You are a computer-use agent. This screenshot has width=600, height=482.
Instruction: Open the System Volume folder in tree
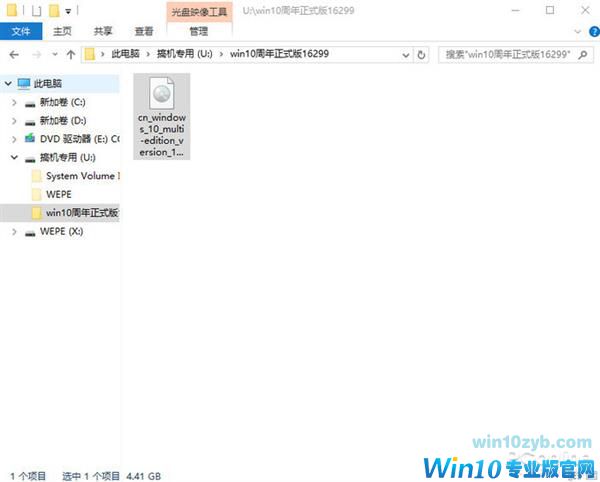pos(83,176)
